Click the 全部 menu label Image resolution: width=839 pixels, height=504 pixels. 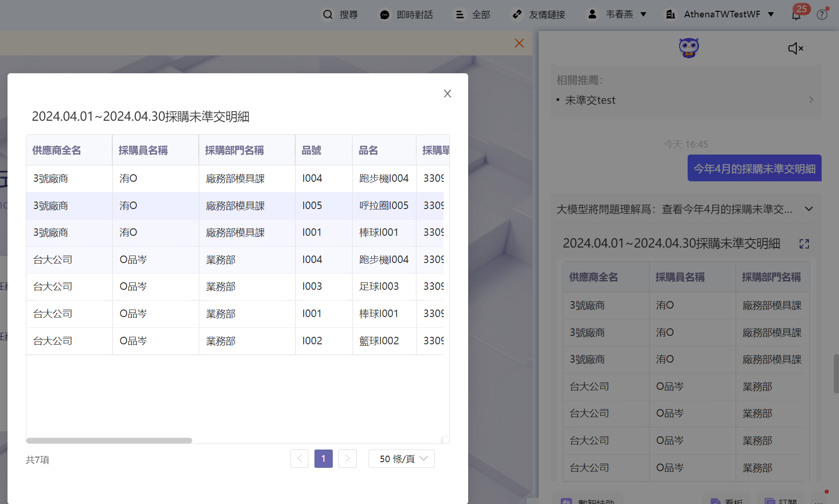click(481, 15)
